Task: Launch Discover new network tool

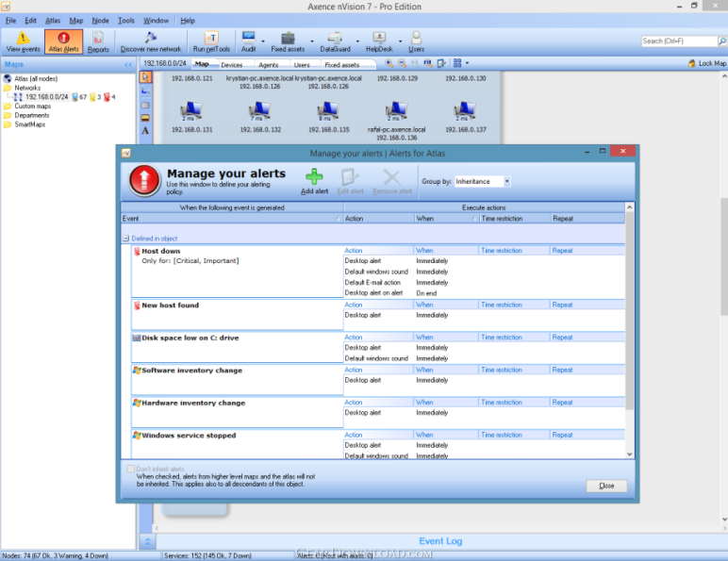Action: [151, 41]
